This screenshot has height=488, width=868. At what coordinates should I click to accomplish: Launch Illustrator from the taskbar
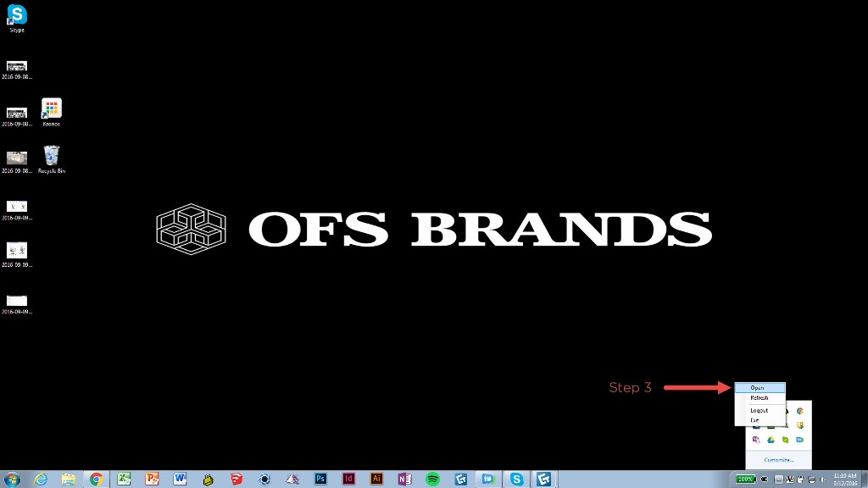pyautogui.click(x=376, y=480)
